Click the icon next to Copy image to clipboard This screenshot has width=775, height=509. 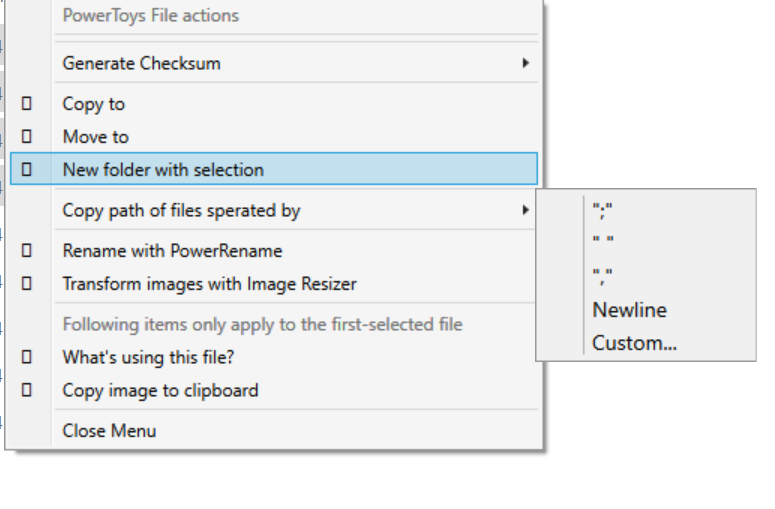[x=27, y=390]
